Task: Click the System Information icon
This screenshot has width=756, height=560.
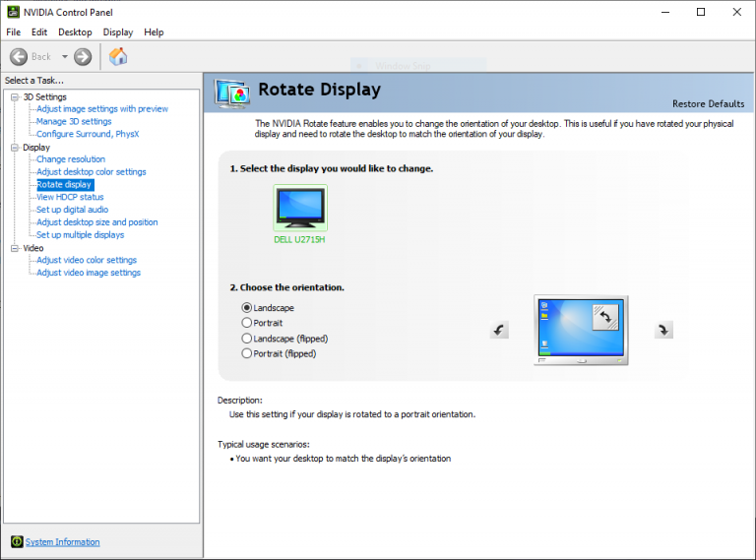Action: click(x=17, y=542)
